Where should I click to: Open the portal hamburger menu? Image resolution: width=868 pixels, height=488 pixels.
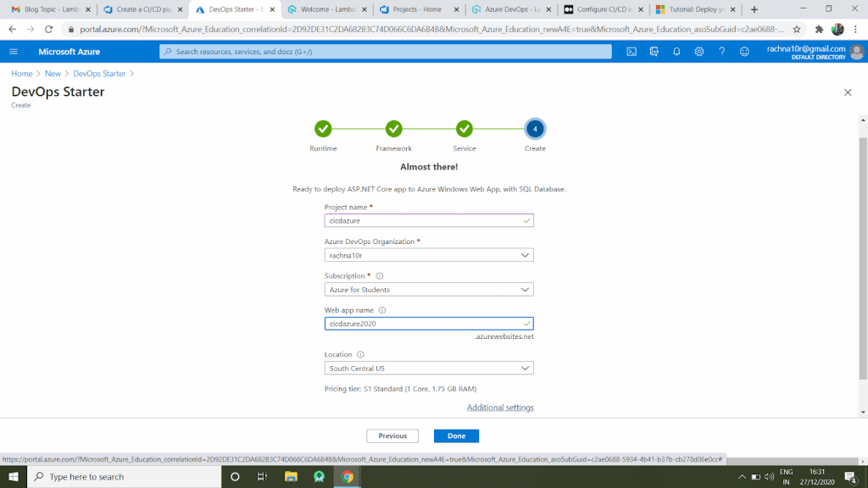[13, 52]
